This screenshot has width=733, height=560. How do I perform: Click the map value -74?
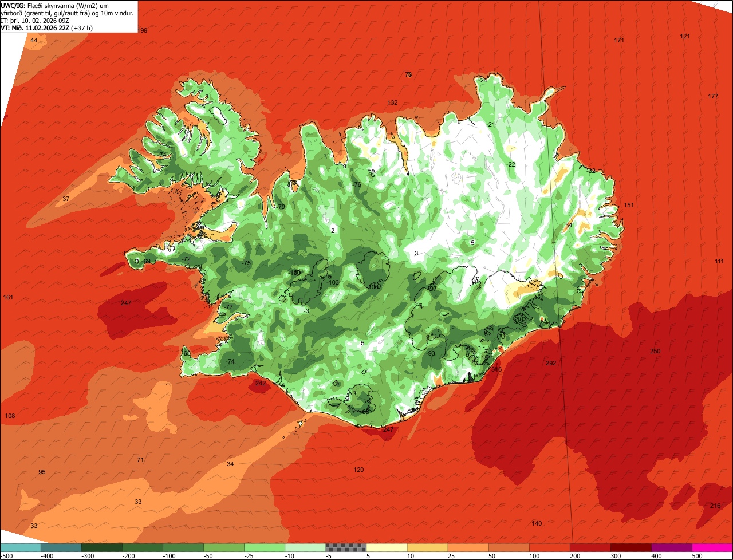click(230, 361)
